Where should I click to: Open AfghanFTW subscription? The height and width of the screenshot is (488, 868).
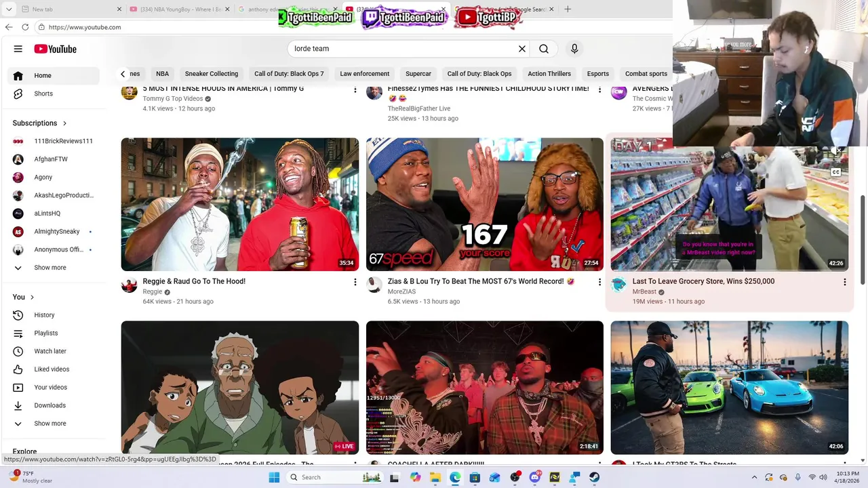pos(53,159)
